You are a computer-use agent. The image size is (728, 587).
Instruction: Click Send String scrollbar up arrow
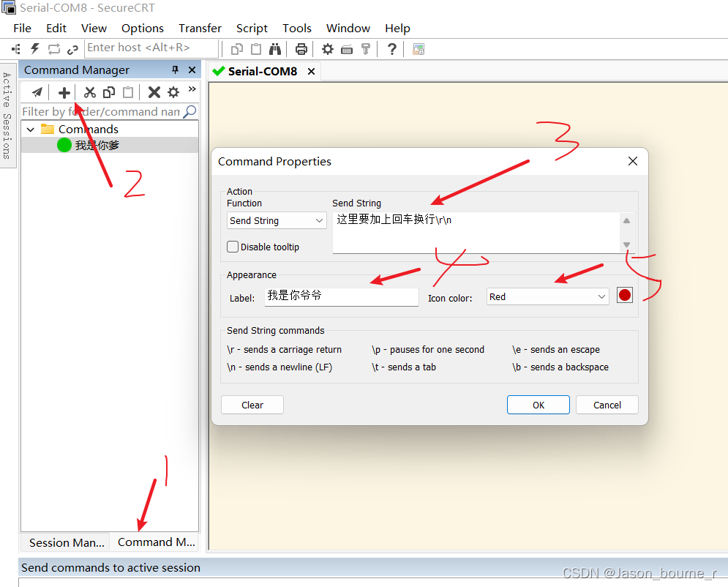click(x=626, y=220)
